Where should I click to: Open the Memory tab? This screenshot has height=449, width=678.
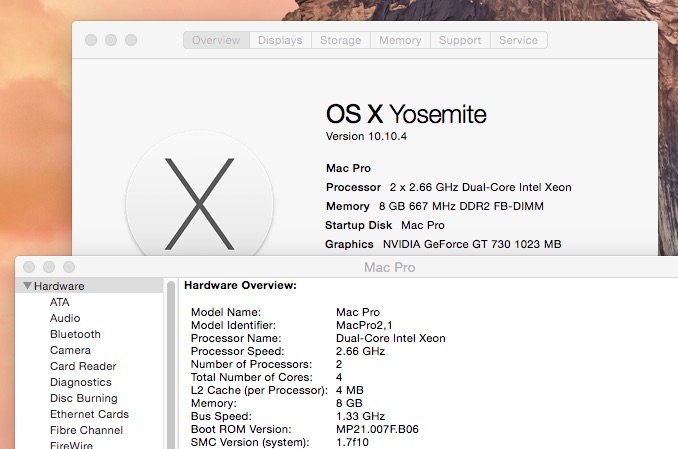click(400, 40)
